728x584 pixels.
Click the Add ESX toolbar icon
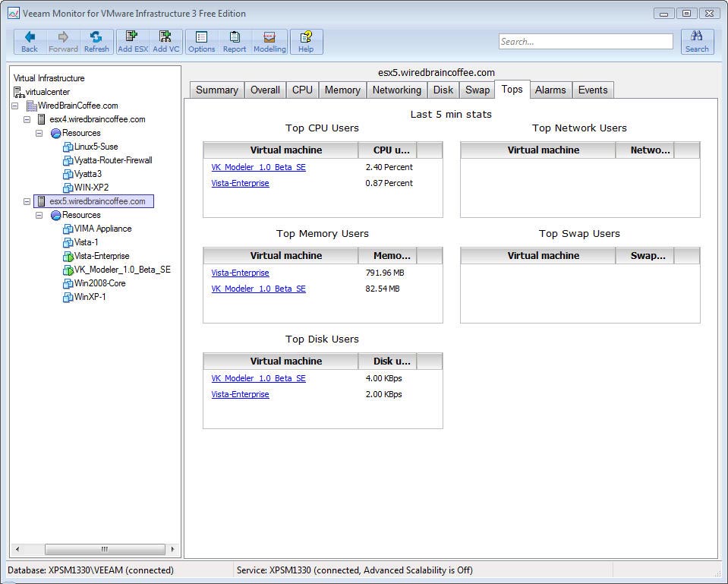[x=133, y=42]
